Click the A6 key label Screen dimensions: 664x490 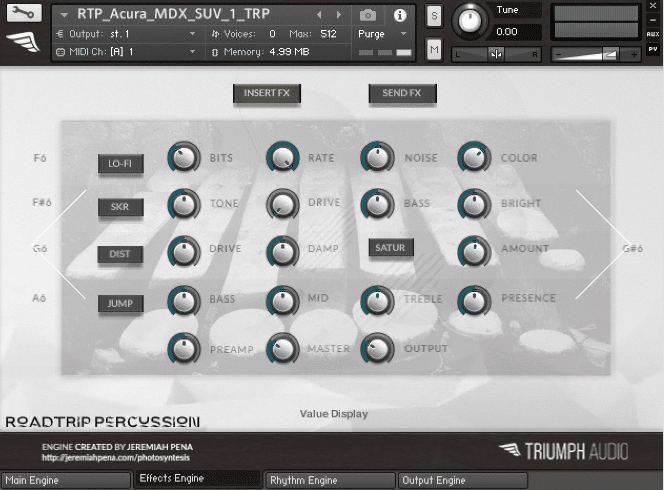coord(39,298)
